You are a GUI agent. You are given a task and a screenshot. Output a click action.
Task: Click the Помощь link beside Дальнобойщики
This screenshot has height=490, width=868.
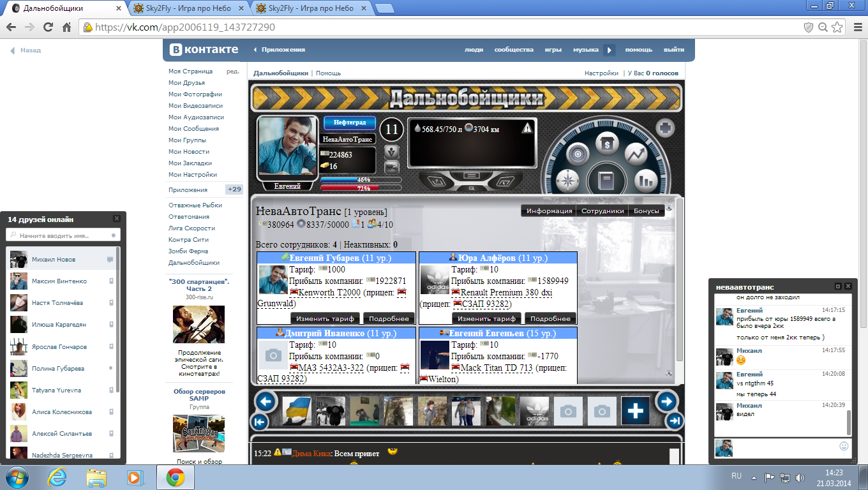[x=328, y=73]
